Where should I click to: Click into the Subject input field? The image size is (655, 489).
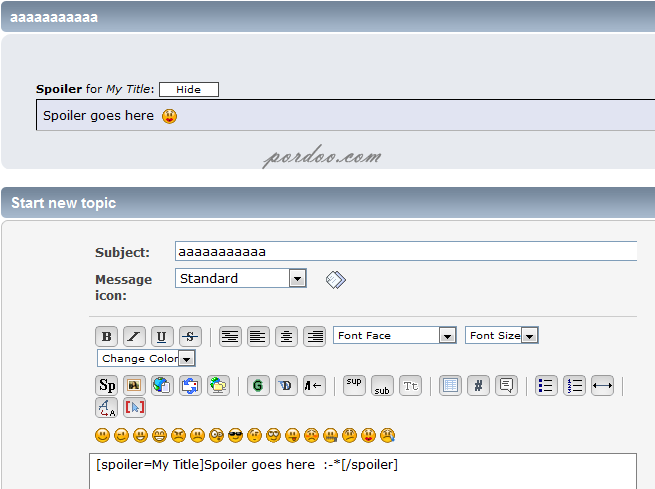pos(406,251)
